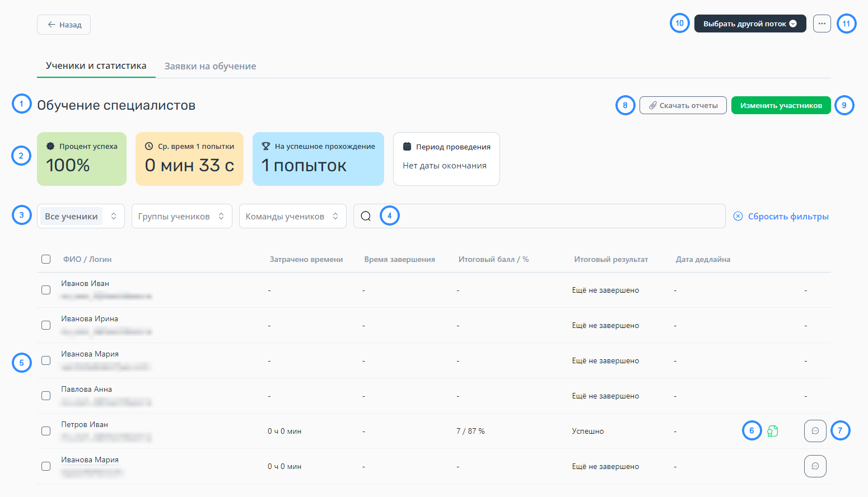Check the box for Иванов Иван
The image size is (868, 497).
point(46,290)
